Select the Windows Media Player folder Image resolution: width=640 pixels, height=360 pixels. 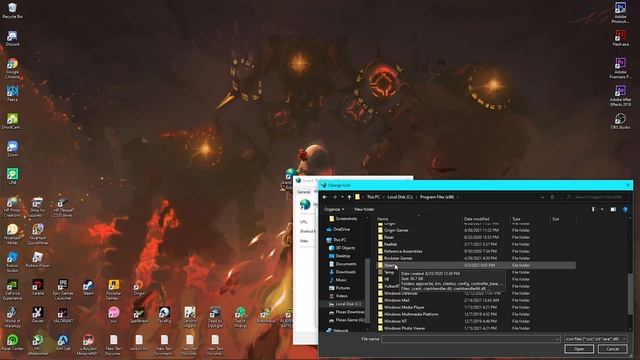476,307
